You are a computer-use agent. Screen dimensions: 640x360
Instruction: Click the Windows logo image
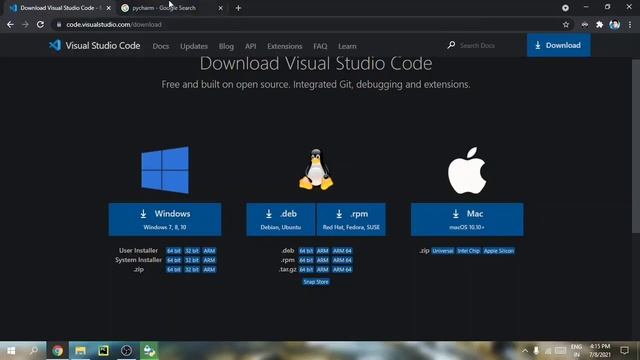pyautogui.click(x=165, y=170)
